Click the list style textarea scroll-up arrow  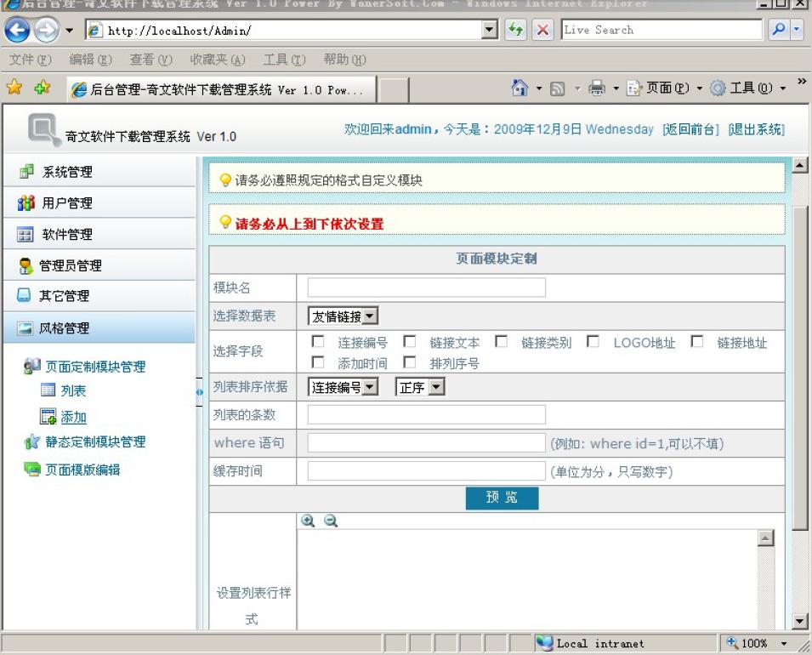tap(765, 538)
